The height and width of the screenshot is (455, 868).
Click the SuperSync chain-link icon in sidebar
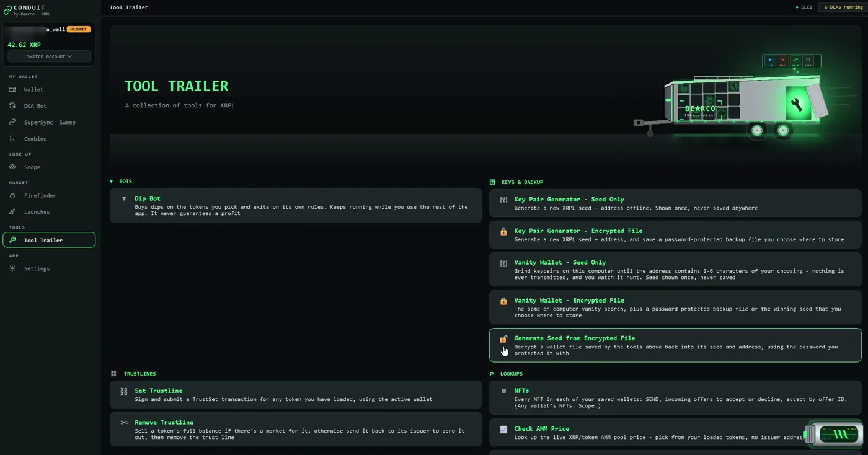[12, 122]
